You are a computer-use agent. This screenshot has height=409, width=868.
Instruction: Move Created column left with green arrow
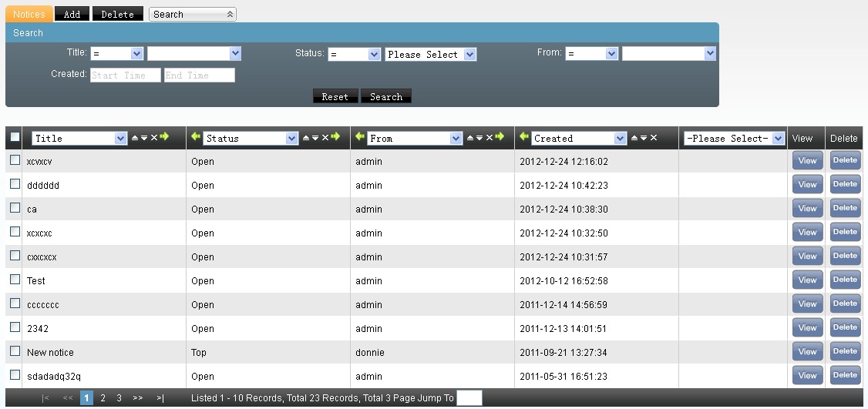(x=524, y=137)
